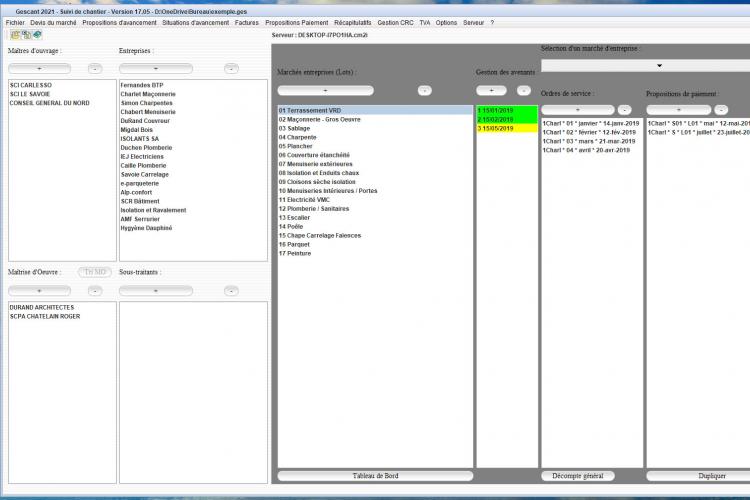Open the Factures menu
This screenshot has height=500, width=750.
[246, 22]
